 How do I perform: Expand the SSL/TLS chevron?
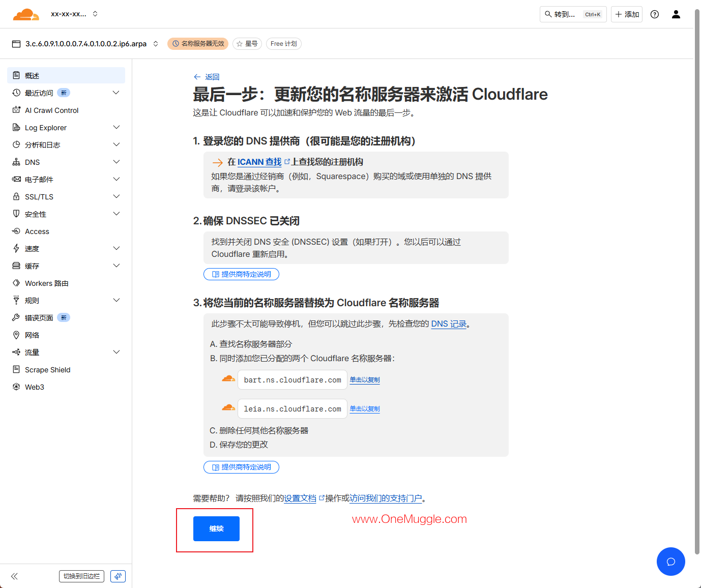[x=116, y=196]
